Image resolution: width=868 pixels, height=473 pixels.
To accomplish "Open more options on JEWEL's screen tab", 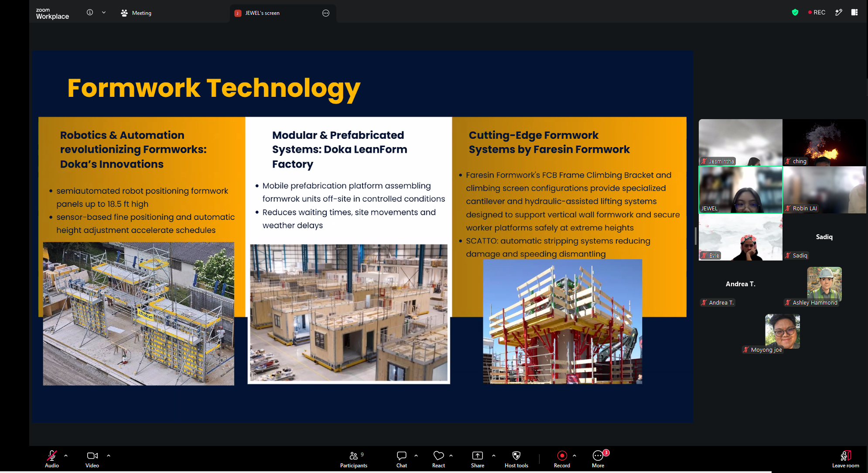I will (x=326, y=13).
